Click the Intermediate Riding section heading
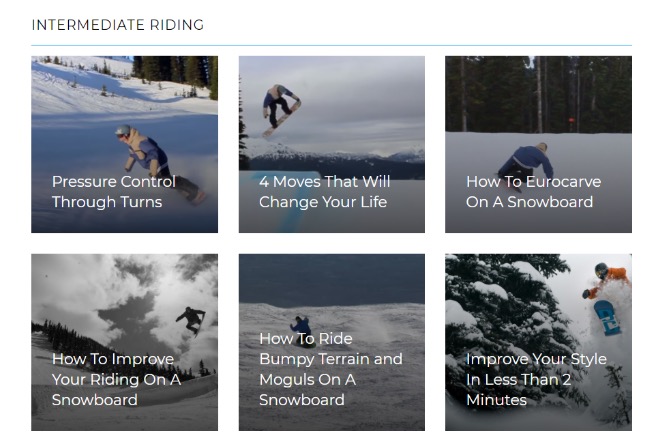This screenshot has height=442, width=659. pyautogui.click(x=118, y=25)
